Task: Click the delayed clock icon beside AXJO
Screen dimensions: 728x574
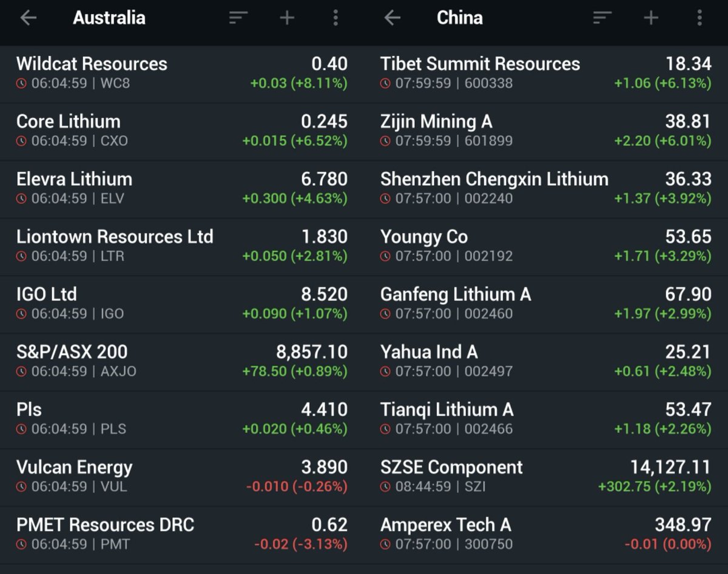Action: point(22,372)
